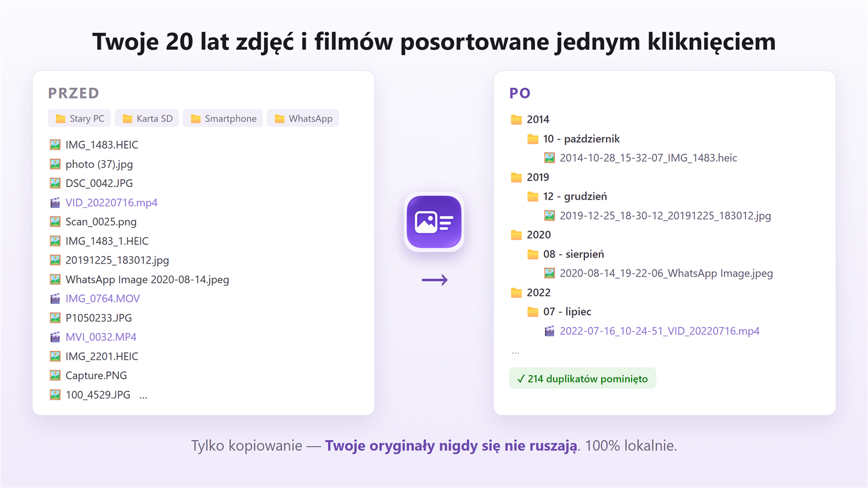Select the video file MVI_0032.MP4
This screenshot has height=488, width=868.
tap(101, 337)
